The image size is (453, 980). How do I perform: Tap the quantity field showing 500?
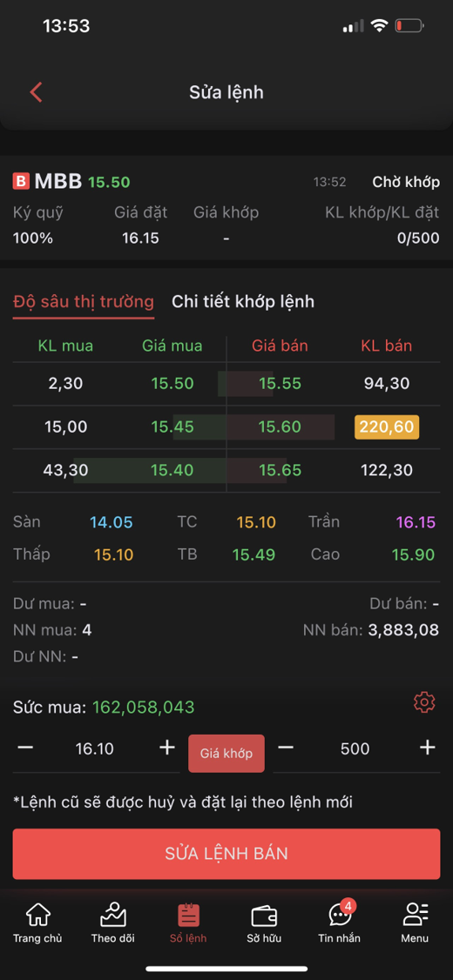pos(355,748)
